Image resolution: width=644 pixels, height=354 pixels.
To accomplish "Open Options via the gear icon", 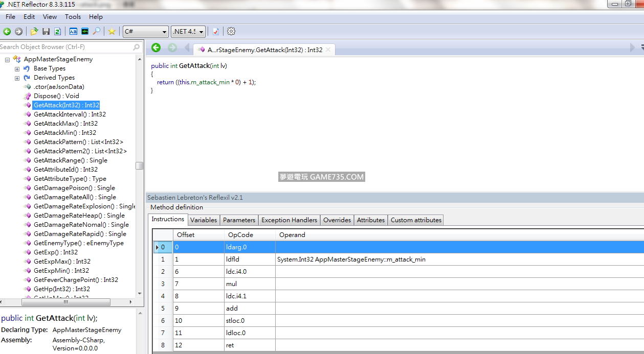I will 231,32.
